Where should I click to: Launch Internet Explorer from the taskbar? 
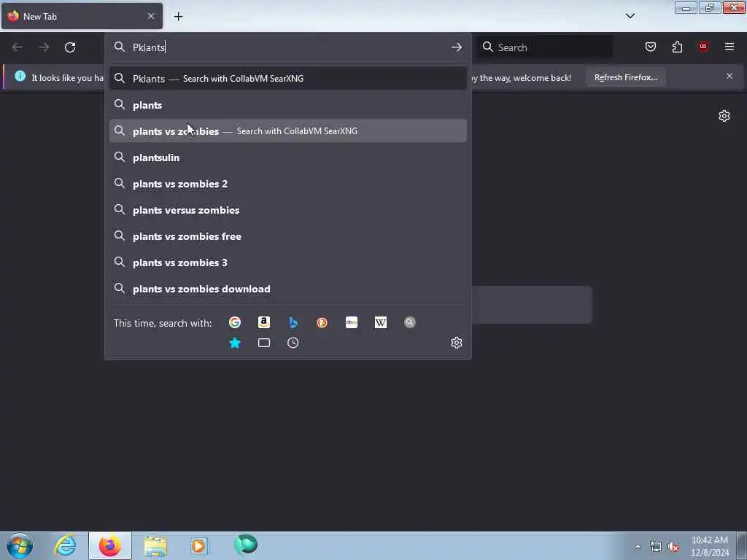pos(65,545)
